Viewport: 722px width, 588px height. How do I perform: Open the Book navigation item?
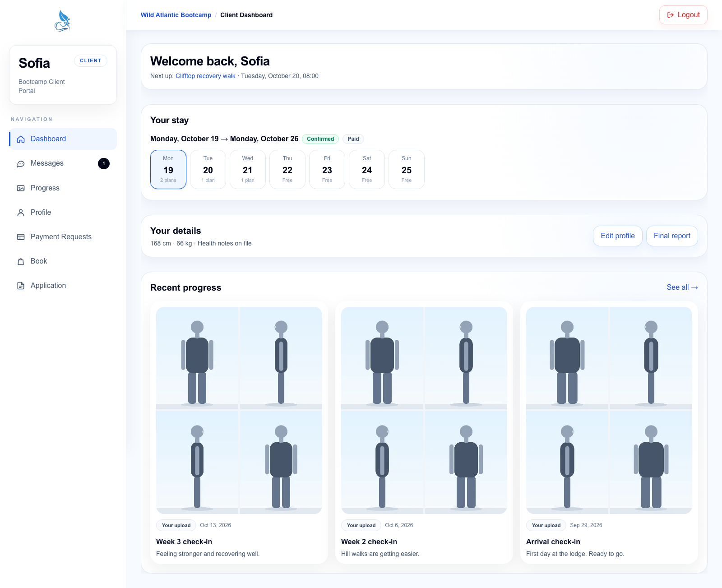63,261
